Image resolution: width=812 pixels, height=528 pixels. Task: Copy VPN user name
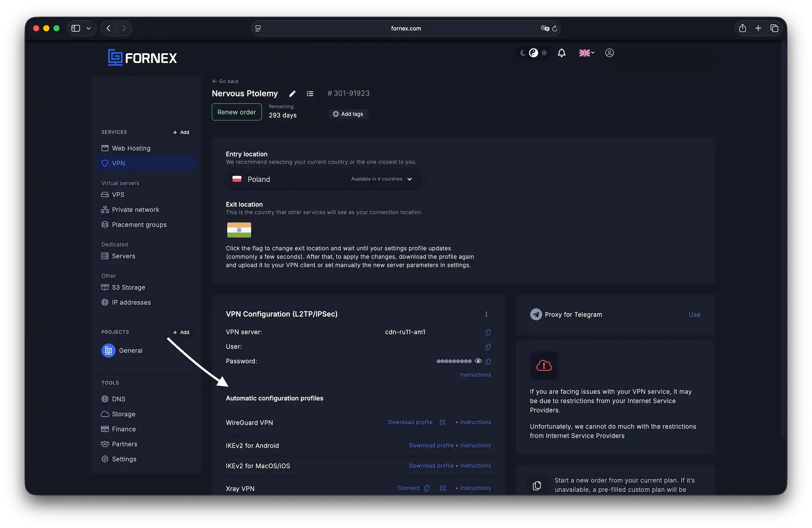tap(488, 347)
